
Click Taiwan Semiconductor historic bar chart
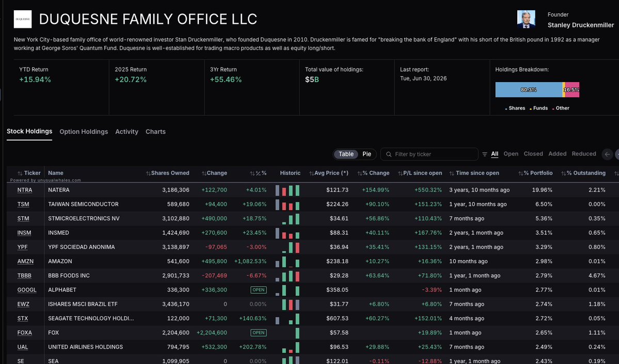coord(288,204)
